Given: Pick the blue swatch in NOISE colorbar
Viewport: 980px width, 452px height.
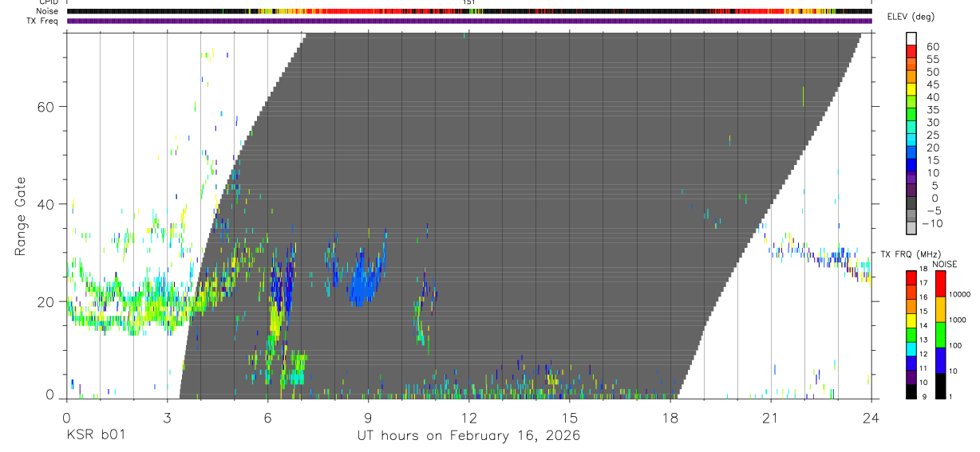Looking at the screenshot, I should tap(941, 360).
